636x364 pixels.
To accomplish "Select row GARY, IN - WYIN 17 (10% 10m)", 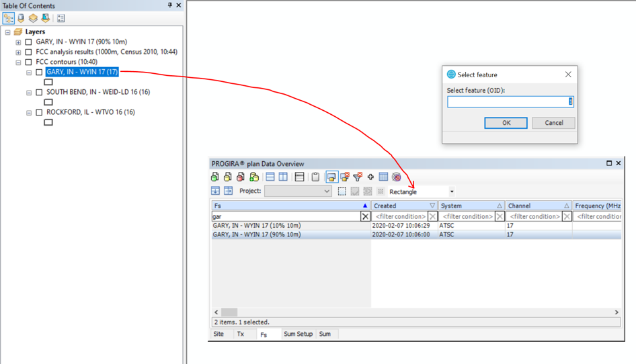I will click(x=416, y=226).
